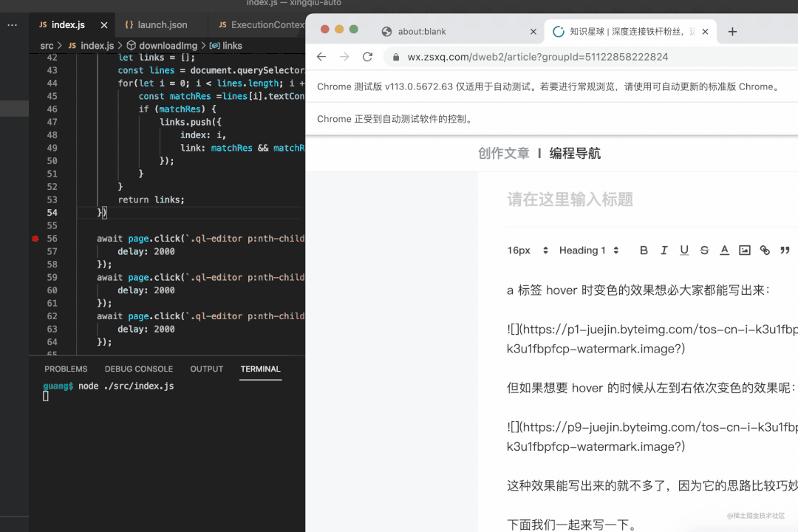Screen dimensions: 798x532
Task: Select the src breadcrumb segment
Action: 47,46
